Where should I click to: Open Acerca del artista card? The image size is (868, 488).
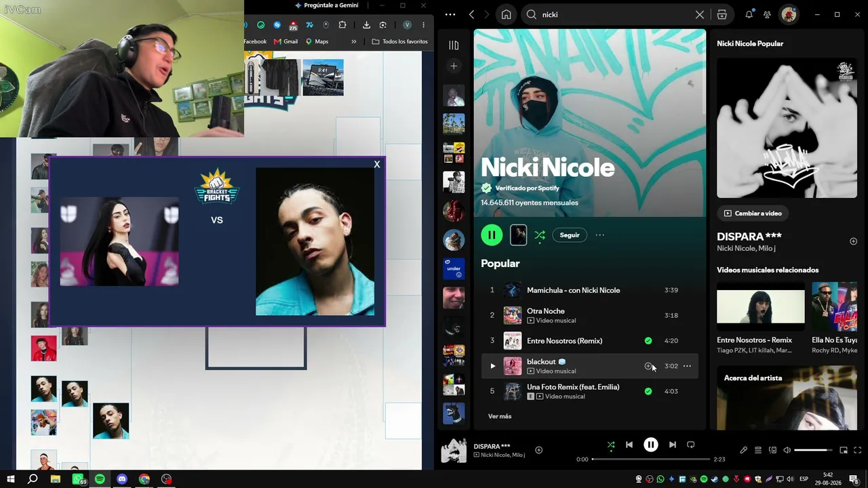(787, 398)
